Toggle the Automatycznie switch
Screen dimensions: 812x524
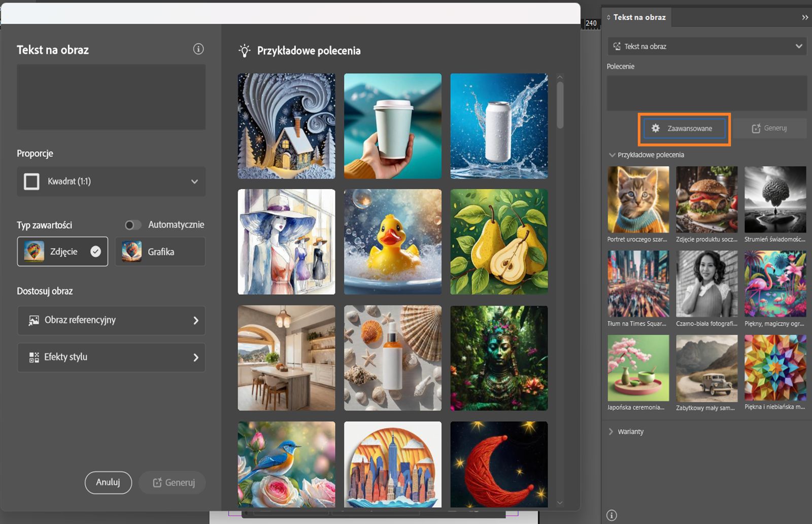click(133, 225)
